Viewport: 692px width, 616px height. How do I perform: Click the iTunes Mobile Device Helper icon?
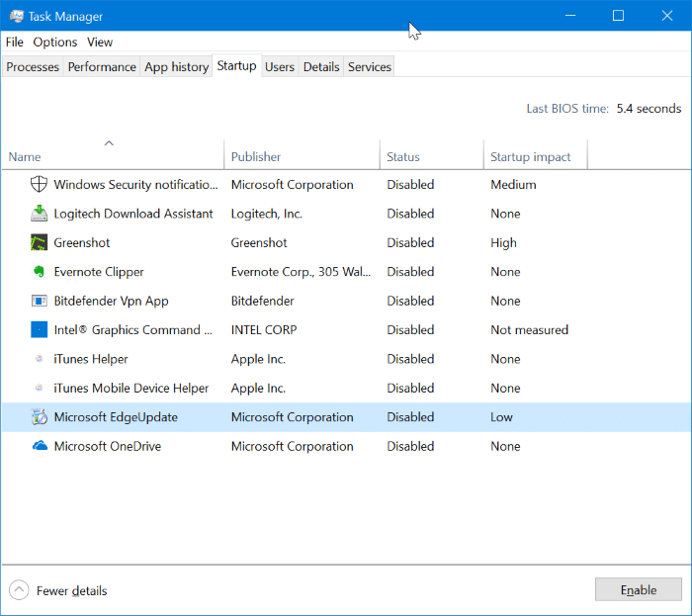39,388
